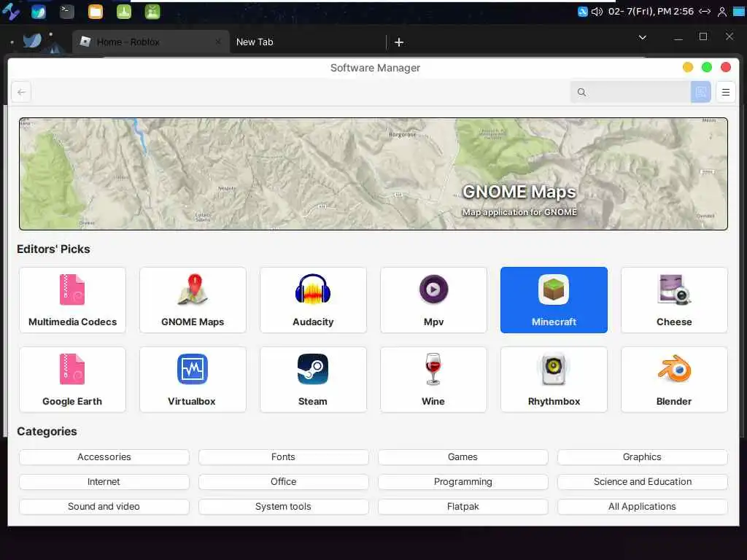Open the Games category

[x=463, y=456]
